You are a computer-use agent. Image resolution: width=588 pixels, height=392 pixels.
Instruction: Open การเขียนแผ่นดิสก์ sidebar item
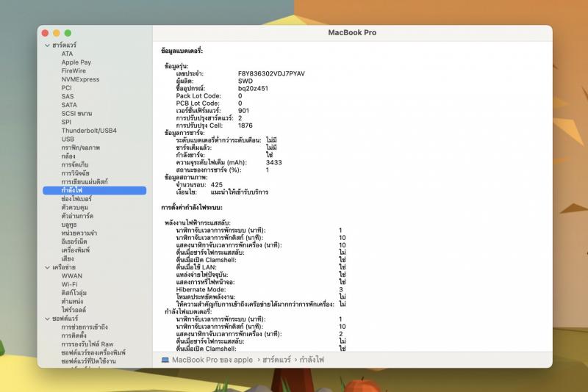coord(85,181)
